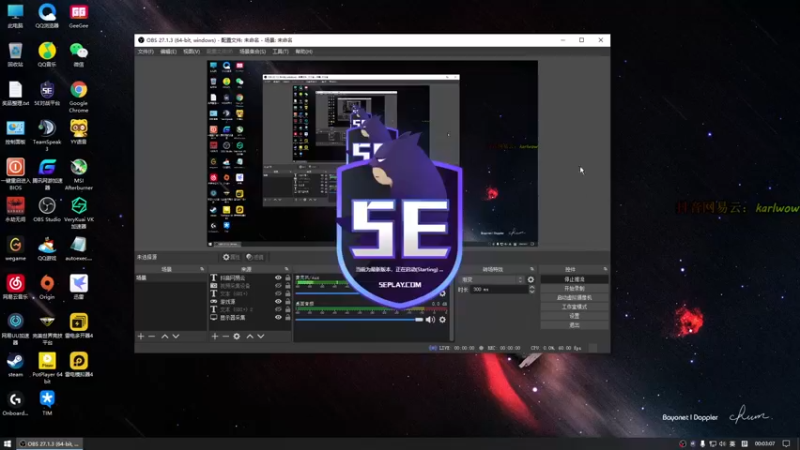Open the 文件(F) menu in OBS
This screenshot has width=800, height=450.
pos(145,52)
